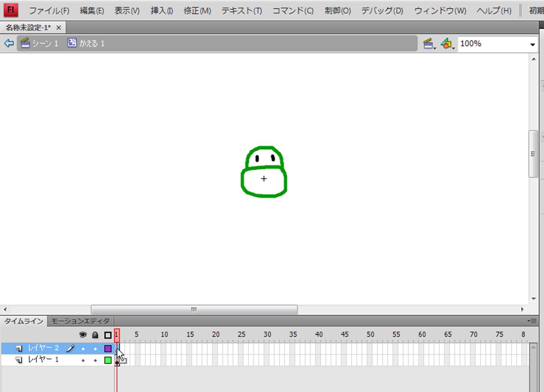Click the back arrow to exit symbol
This screenshot has height=392, width=544.
coord(9,43)
